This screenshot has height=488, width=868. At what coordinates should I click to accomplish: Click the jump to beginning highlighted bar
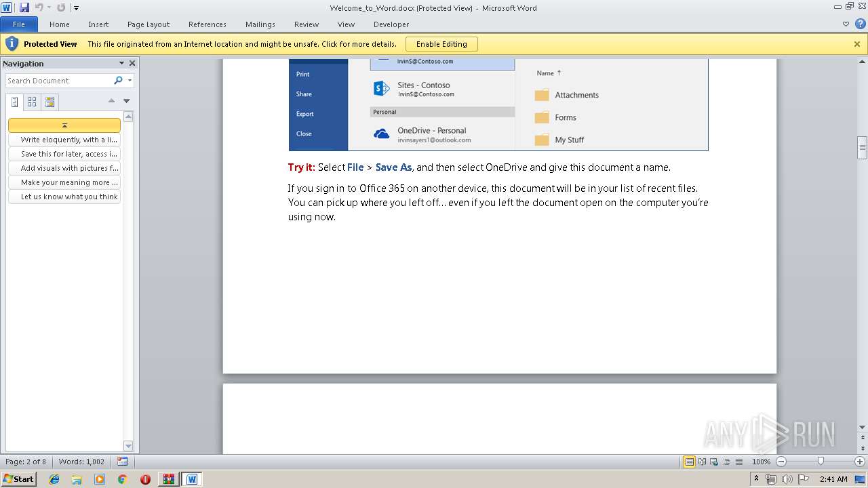64,125
